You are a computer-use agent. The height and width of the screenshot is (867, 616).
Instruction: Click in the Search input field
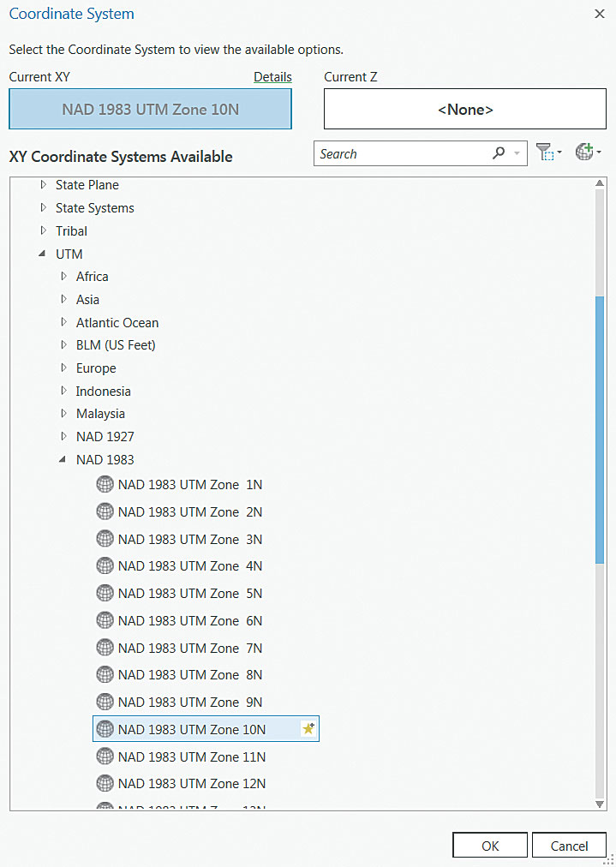pyautogui.click(x=398, y=154)
